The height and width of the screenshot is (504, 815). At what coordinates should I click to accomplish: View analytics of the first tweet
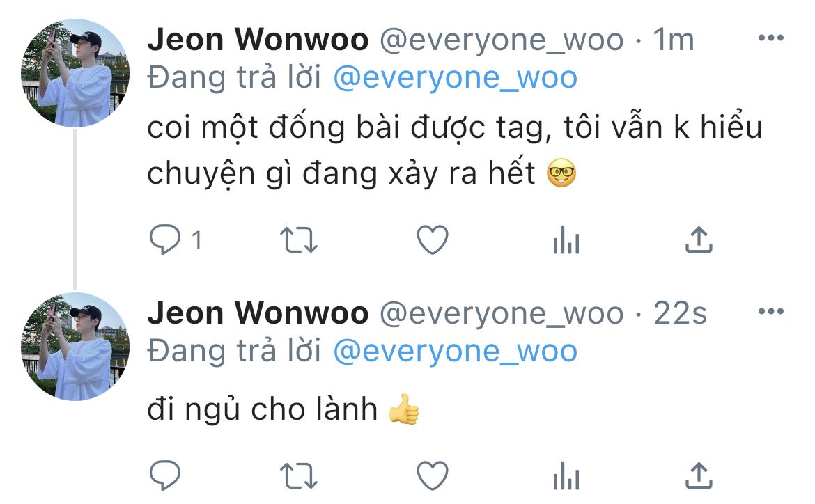coord(566,239)
